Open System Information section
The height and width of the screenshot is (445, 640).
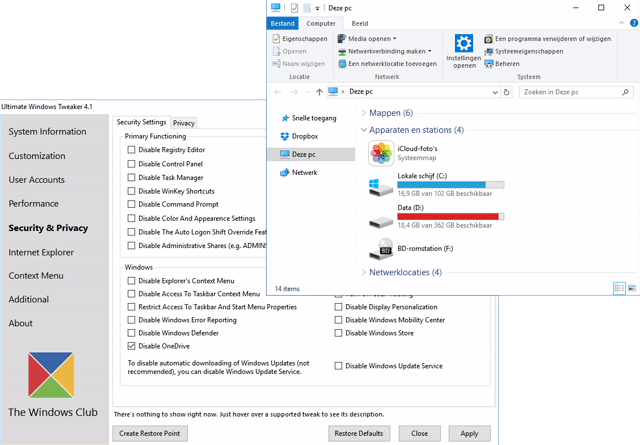pyautogui.click(x=47, y=131)
